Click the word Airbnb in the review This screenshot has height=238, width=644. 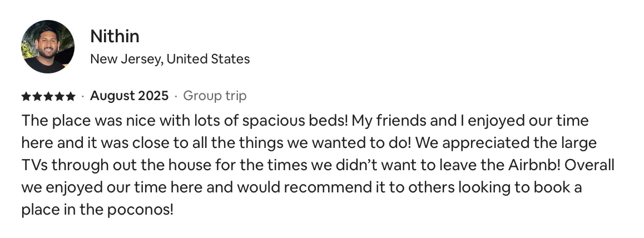pos(534,165)
